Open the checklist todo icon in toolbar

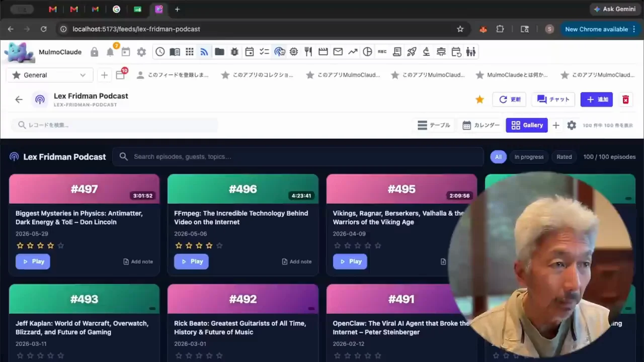coord(264,52)
